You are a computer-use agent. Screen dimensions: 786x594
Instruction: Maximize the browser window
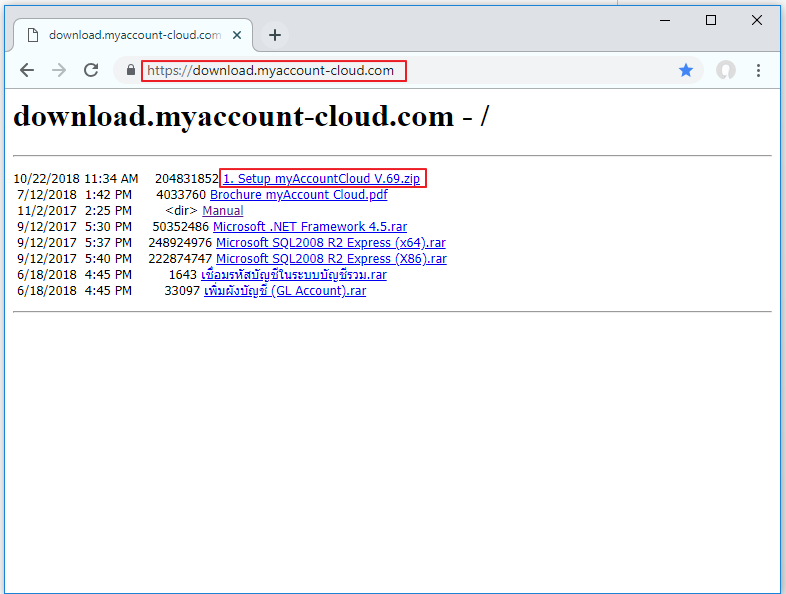pos(711,20)
